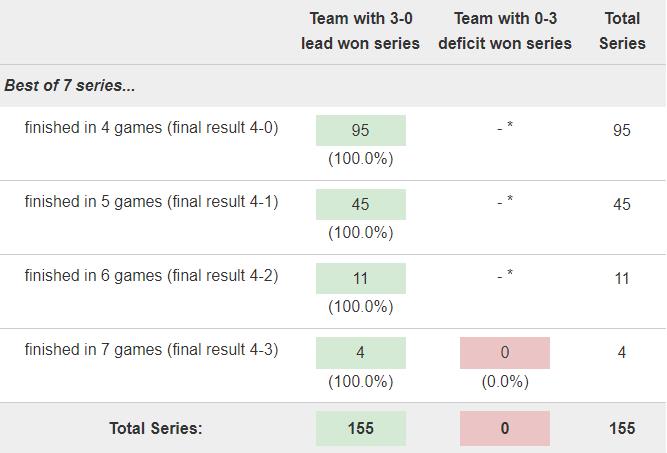Click the green 45 cell for 4-1 results

coord(361,204)
